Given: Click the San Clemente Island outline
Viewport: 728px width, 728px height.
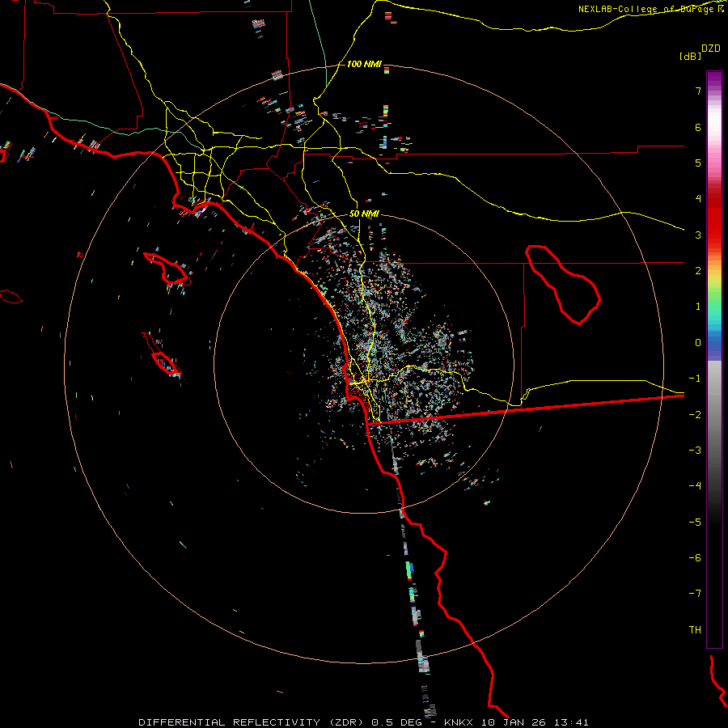Looking at the screenshot, I should [162, 355].
